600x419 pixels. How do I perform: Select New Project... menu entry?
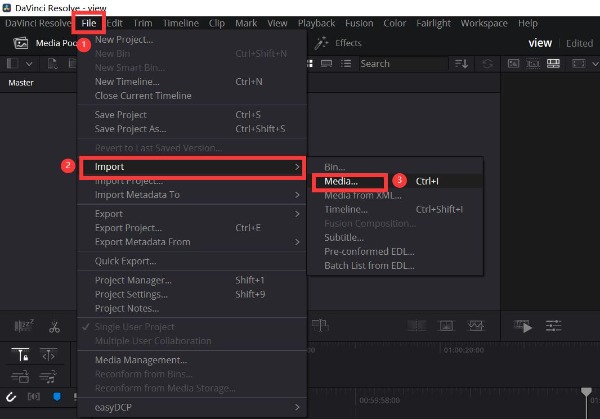click(x=192, y=39)
